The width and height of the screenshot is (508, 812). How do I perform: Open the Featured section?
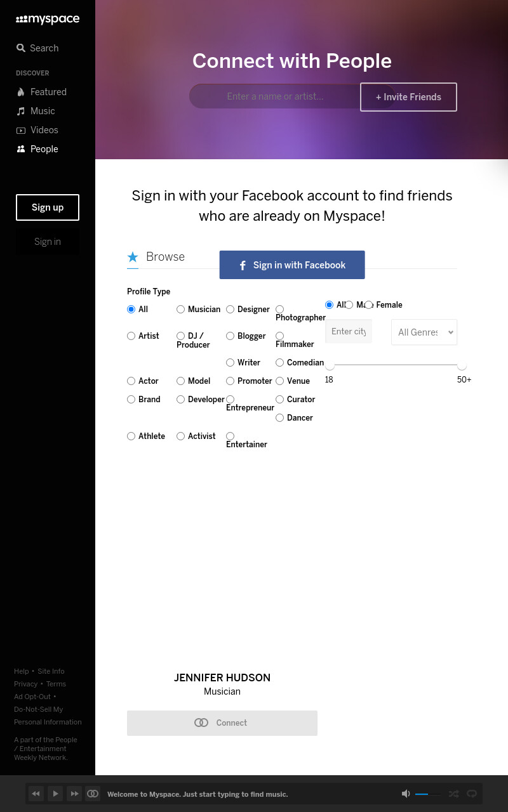click(41, 92)
